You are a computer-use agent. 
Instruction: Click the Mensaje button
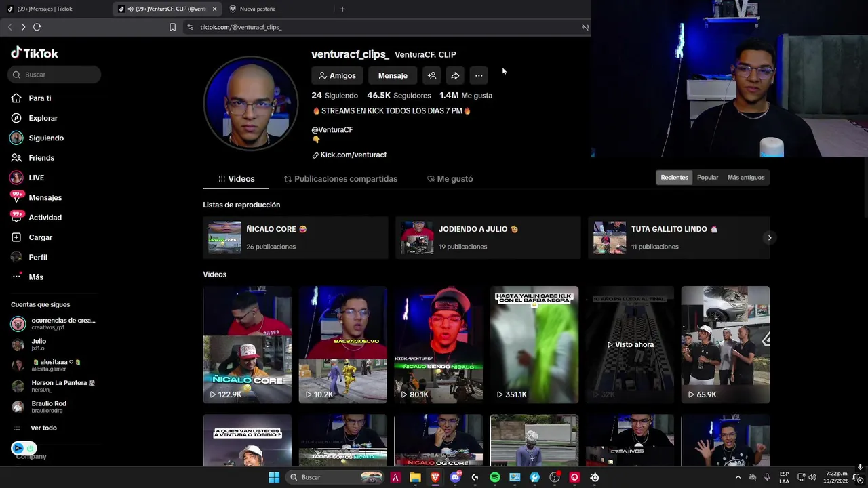coord(393,75)
